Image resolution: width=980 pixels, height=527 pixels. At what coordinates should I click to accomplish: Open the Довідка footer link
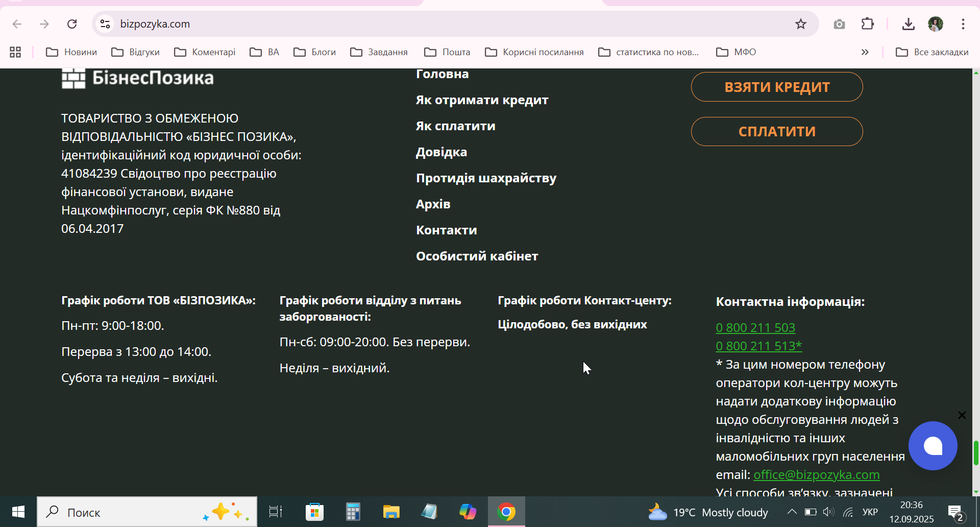click(x=442, y=152)
